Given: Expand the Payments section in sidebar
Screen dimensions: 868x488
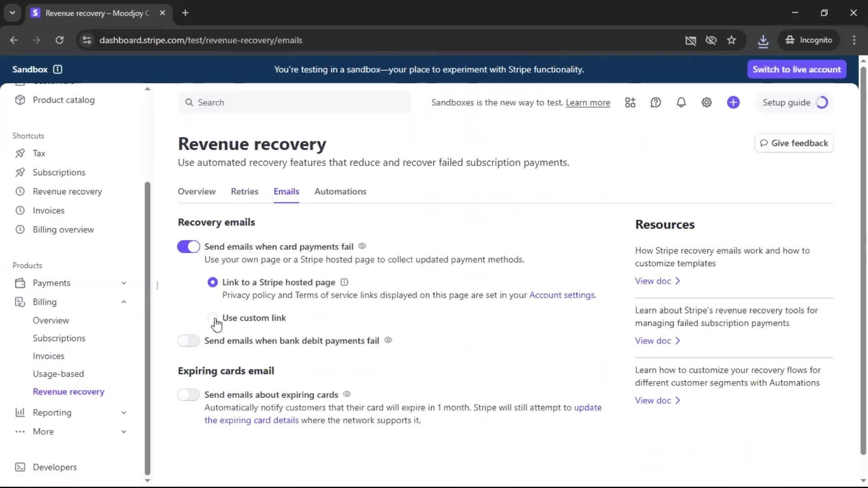Looking at the screenshot, I should 123,283.
